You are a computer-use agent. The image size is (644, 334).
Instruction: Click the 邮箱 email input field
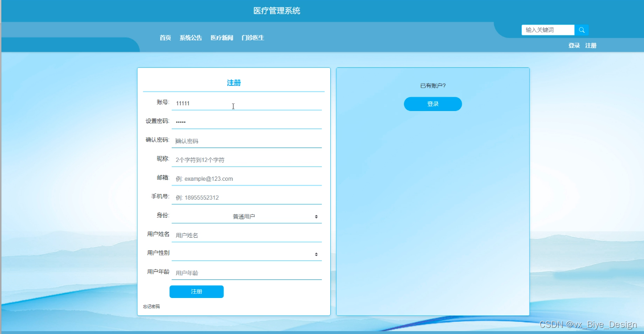coord(247,179)
